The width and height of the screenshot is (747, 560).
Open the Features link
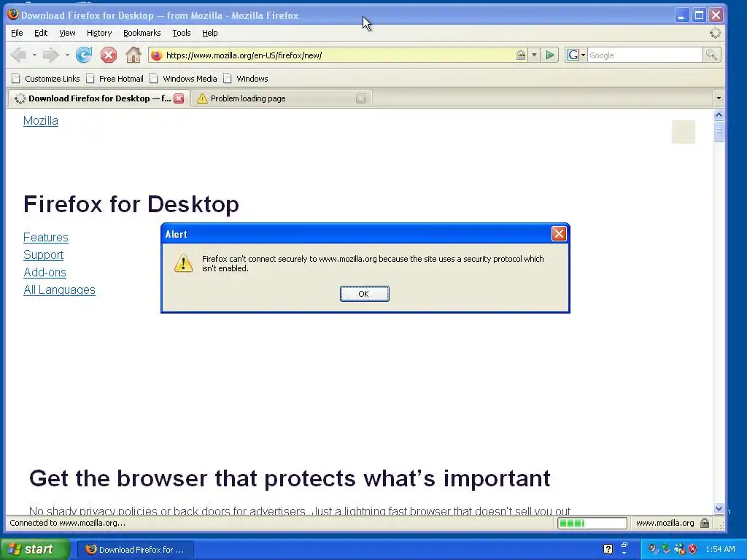coord(46,237)
